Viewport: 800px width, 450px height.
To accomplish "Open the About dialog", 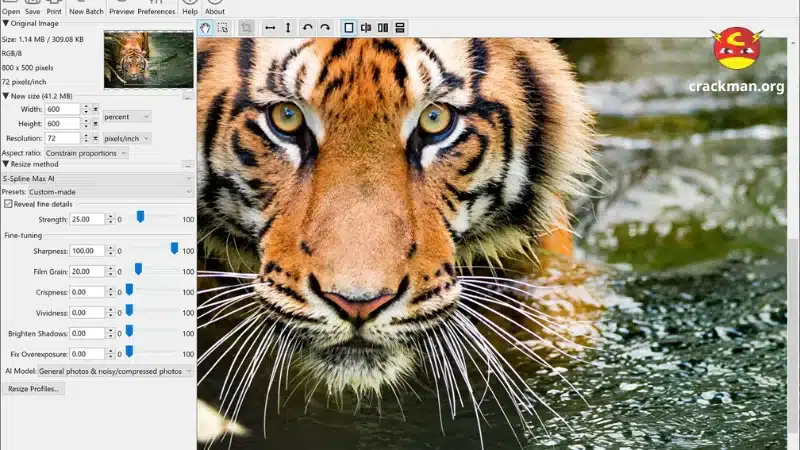I will tap(215, 8).
